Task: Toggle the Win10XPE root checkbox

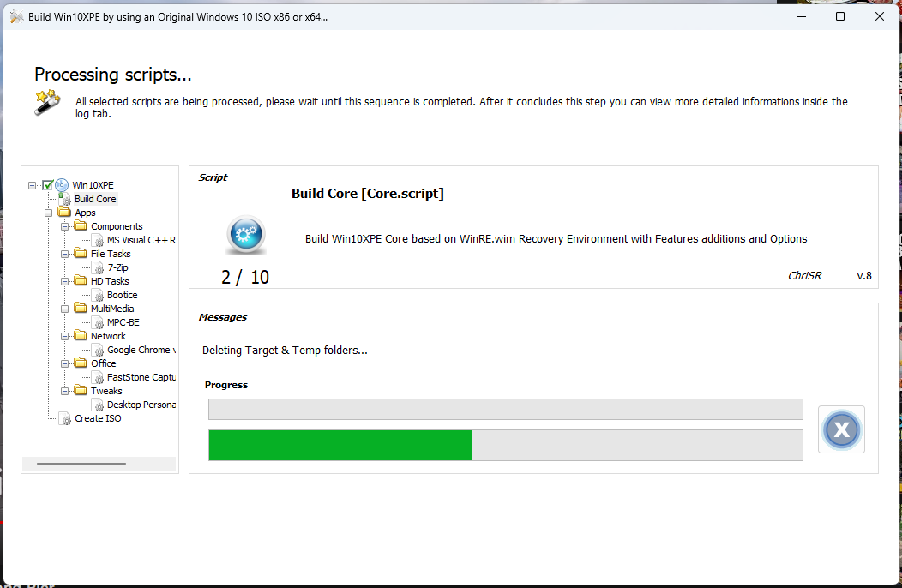Action: point(48,185)
